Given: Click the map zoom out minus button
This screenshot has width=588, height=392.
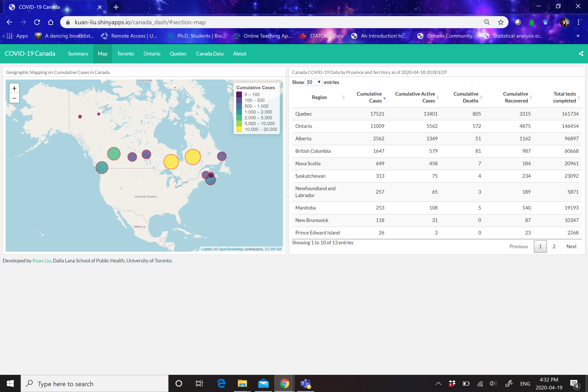Looking at the screenshot, I should [14, 98].
